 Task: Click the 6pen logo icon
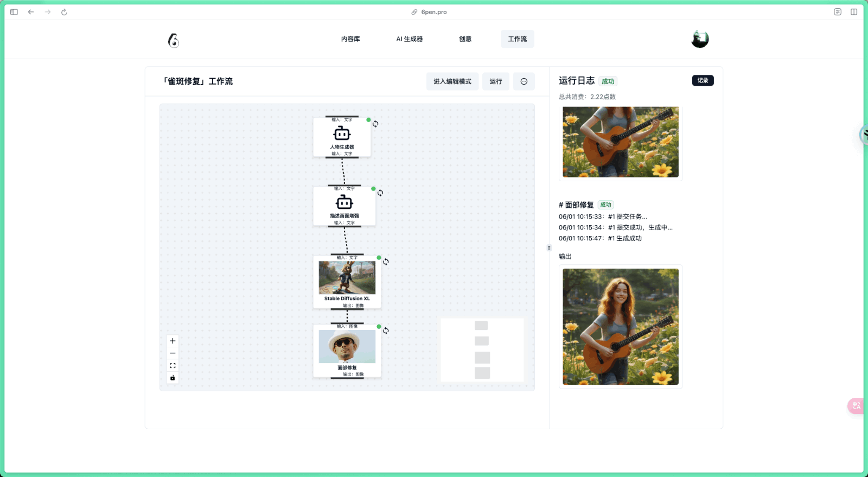pos(173,40)
